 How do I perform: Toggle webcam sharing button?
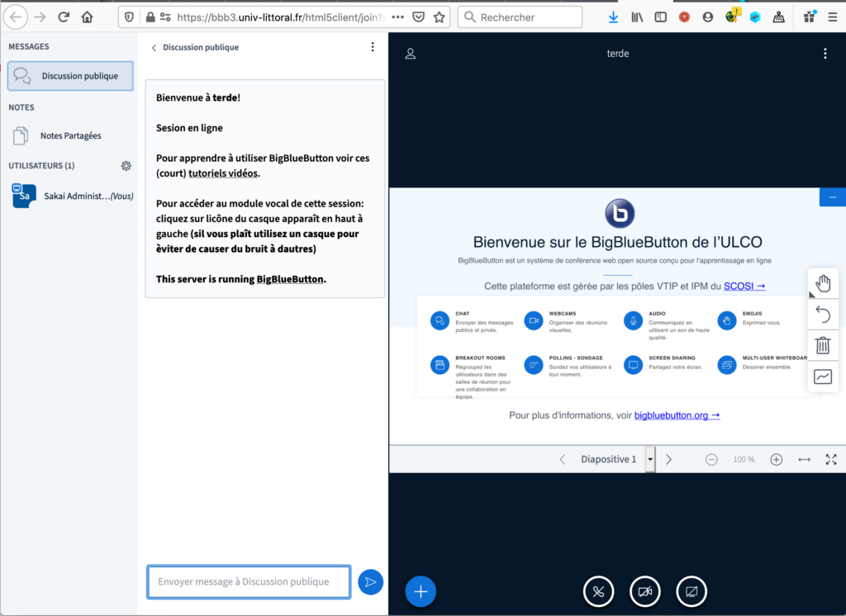pos(644,592)
